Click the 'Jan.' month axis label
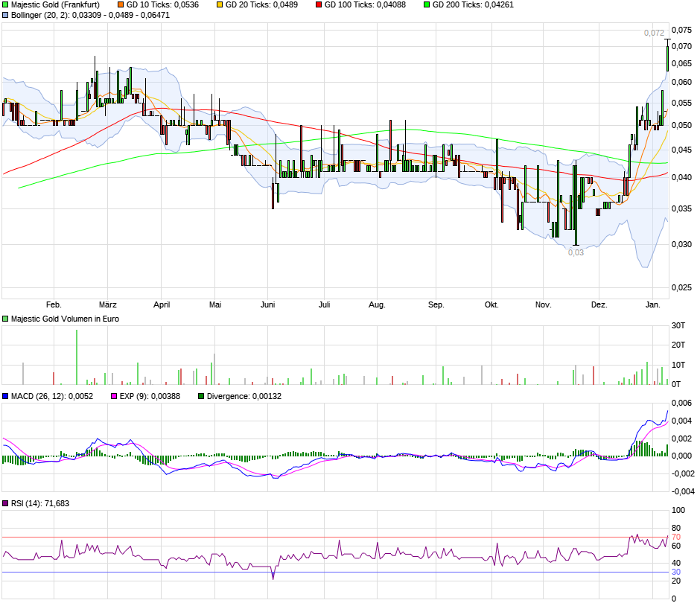The width and height of the screenshot is (700, 606). (x=652, y=304)
